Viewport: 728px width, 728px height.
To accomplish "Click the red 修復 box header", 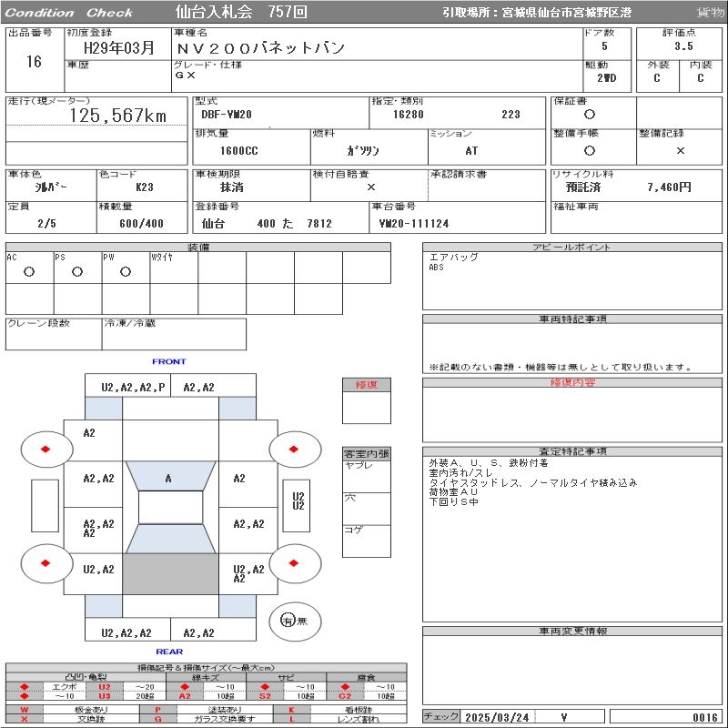I will 366,385.
